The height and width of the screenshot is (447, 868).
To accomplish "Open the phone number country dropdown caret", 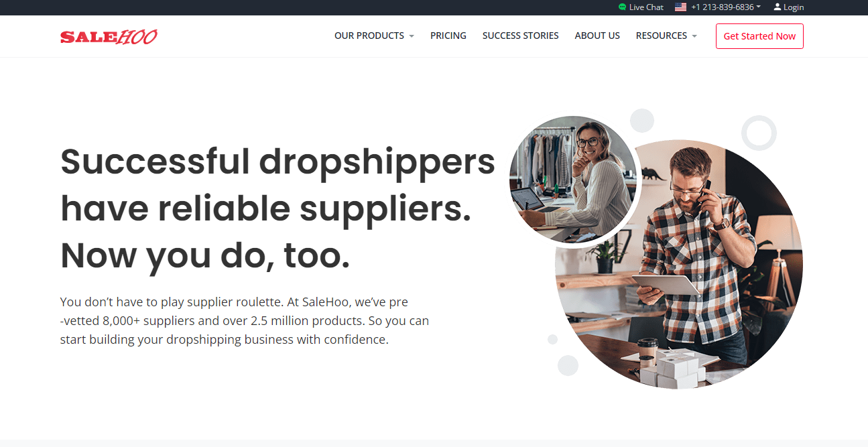I will [759, 7].
